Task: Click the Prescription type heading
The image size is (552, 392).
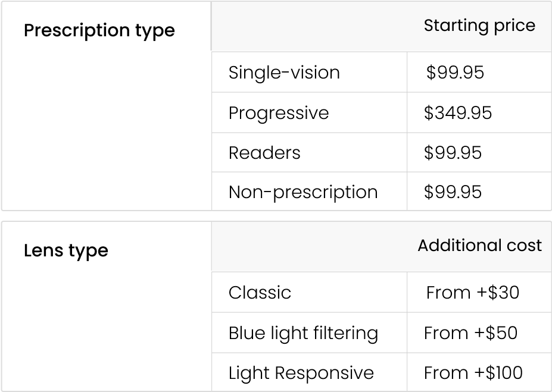Action: [x=99, y=30]
